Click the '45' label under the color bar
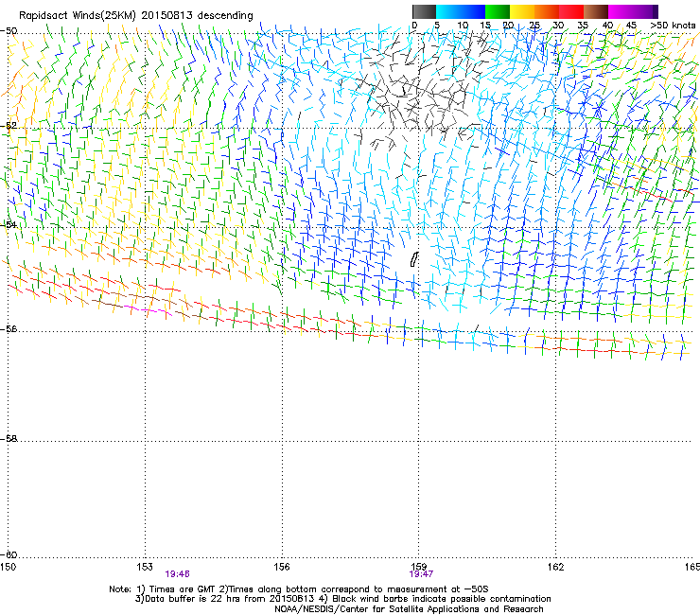Image resolution: width=700 pixels, height=615 pixels. tap(631, 25)
